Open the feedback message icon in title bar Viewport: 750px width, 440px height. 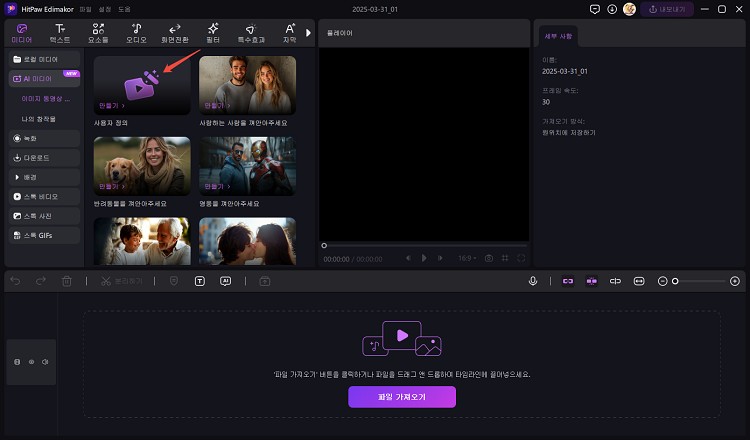[x=595, y=9]
